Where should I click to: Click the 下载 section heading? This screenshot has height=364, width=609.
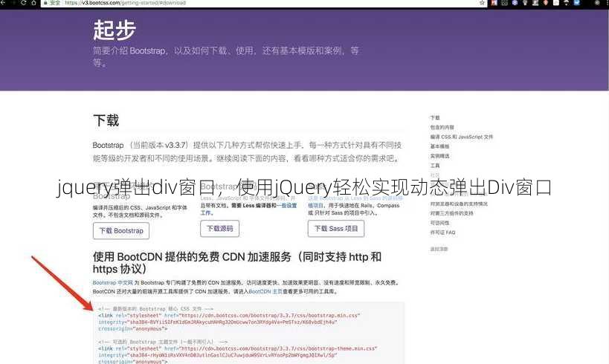[106, 120]
